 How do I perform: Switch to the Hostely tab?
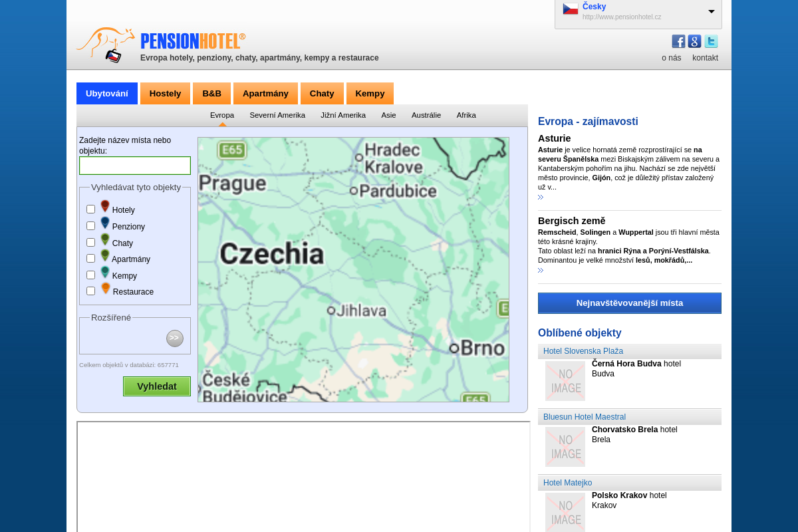pos(165,93)
